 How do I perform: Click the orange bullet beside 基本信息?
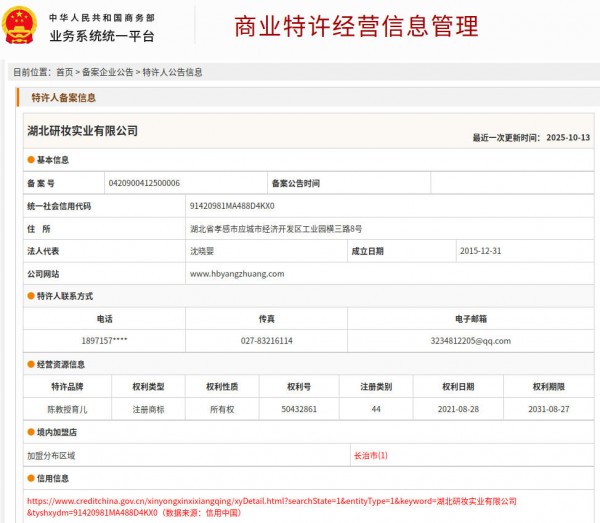pyautogui.click(x=30, y=160)
